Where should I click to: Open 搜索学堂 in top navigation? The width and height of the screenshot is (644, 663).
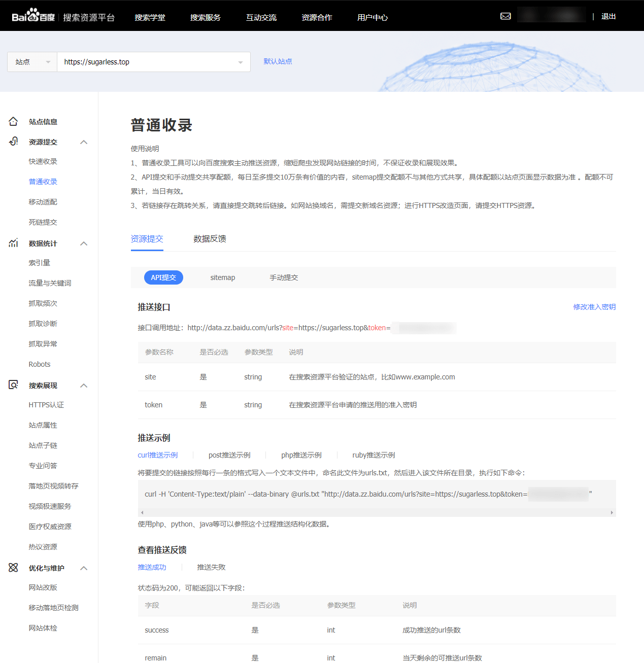click(150, 17)
